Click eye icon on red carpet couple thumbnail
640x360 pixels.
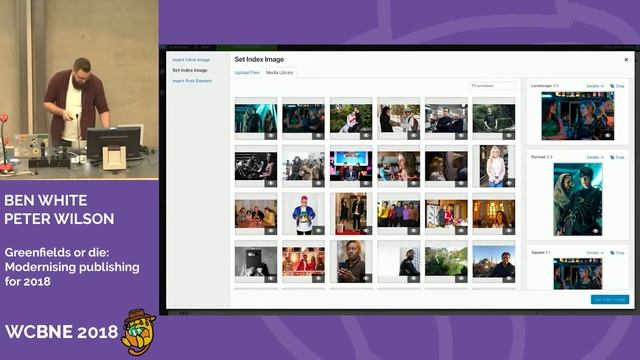(x=366, y=231)
